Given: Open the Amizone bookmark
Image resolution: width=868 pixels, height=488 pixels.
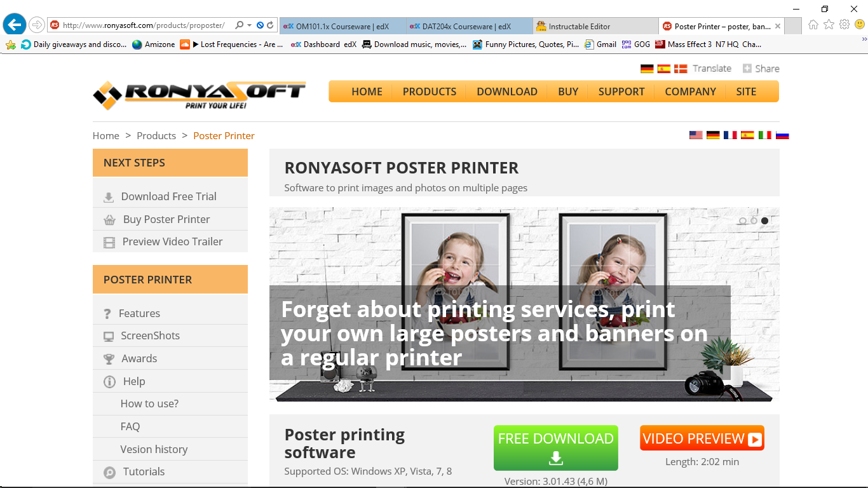Looking at the screenshot, I should [153, 44].
